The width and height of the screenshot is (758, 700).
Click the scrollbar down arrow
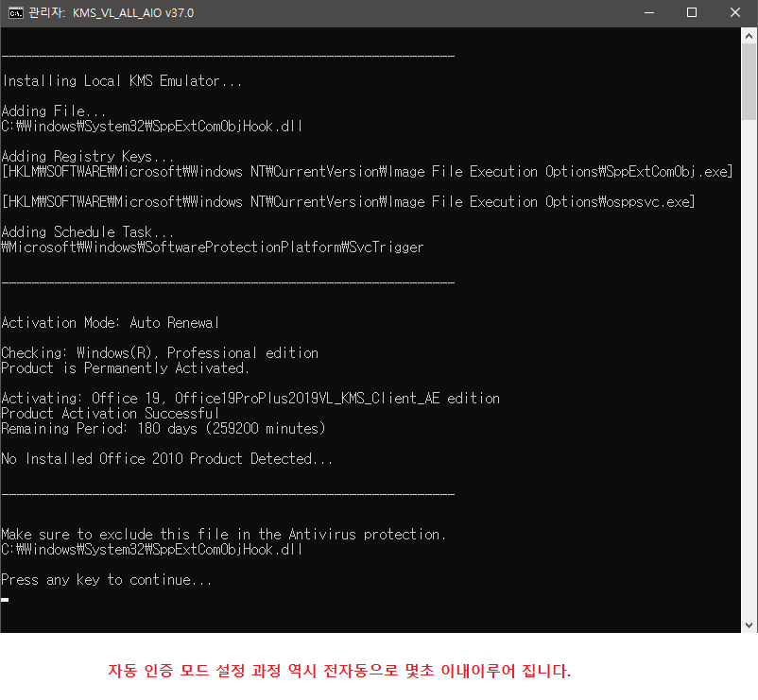(x=749, y=625)
